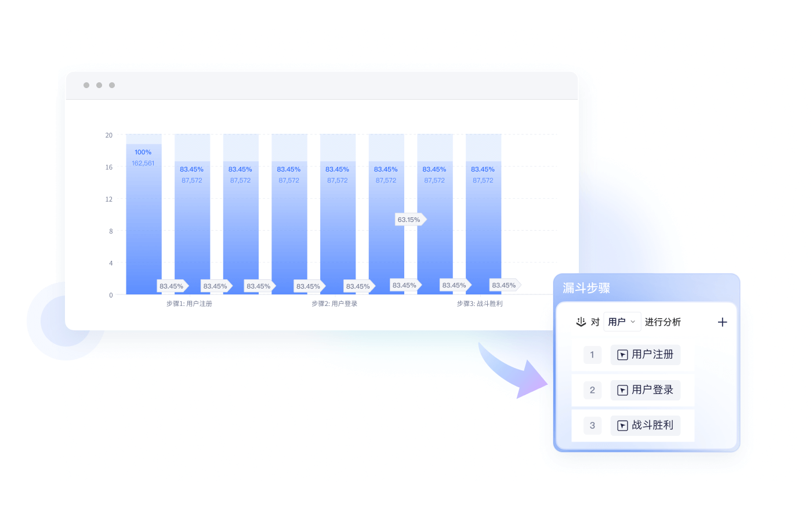Click the plus icon to add a funnel step
Screen dimensions: 812x510
click(x=722, y=322)
